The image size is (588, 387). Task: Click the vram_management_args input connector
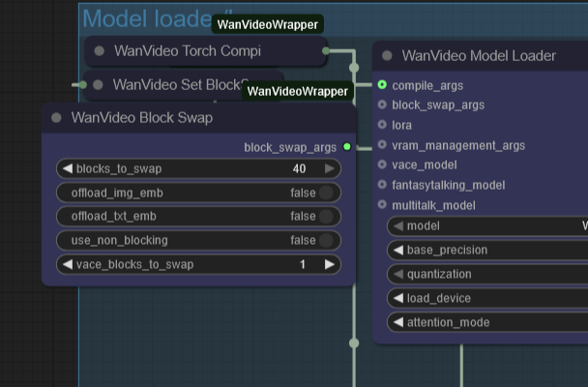pos(382,144)
